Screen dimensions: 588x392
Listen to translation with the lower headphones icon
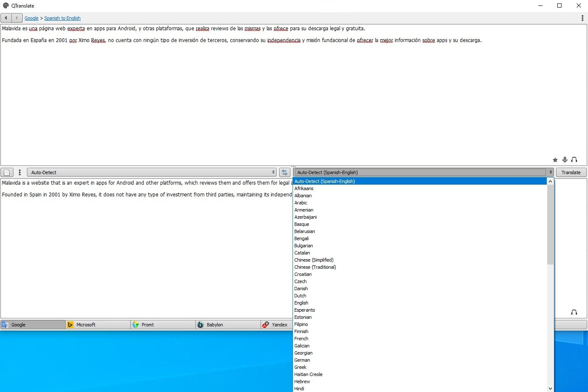pos(574,312)
